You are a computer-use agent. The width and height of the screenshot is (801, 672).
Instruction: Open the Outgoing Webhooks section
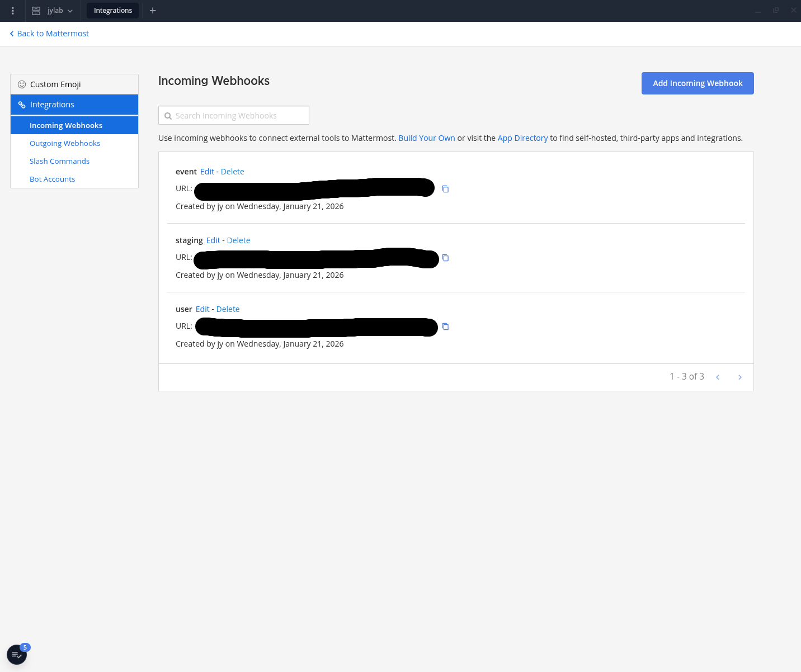tap(65, 143)
